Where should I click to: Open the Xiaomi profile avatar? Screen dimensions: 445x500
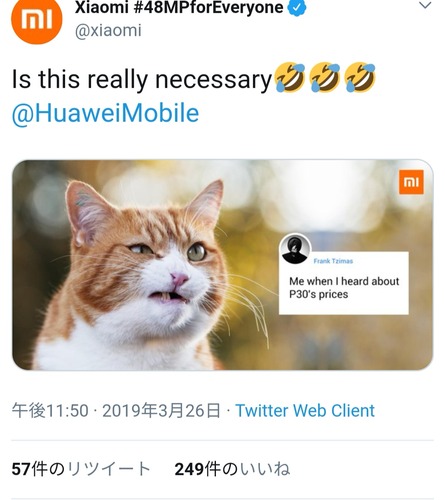37,19
